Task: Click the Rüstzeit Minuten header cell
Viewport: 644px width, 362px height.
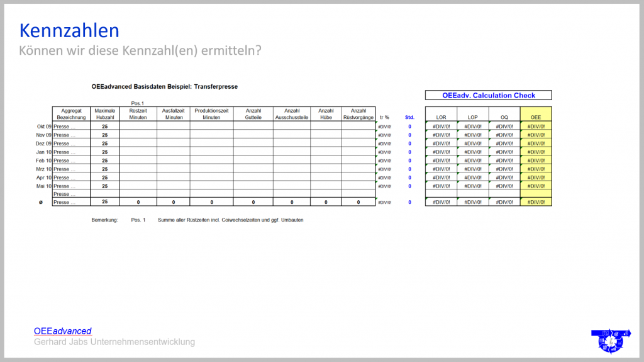Action: tap(138, 114)
